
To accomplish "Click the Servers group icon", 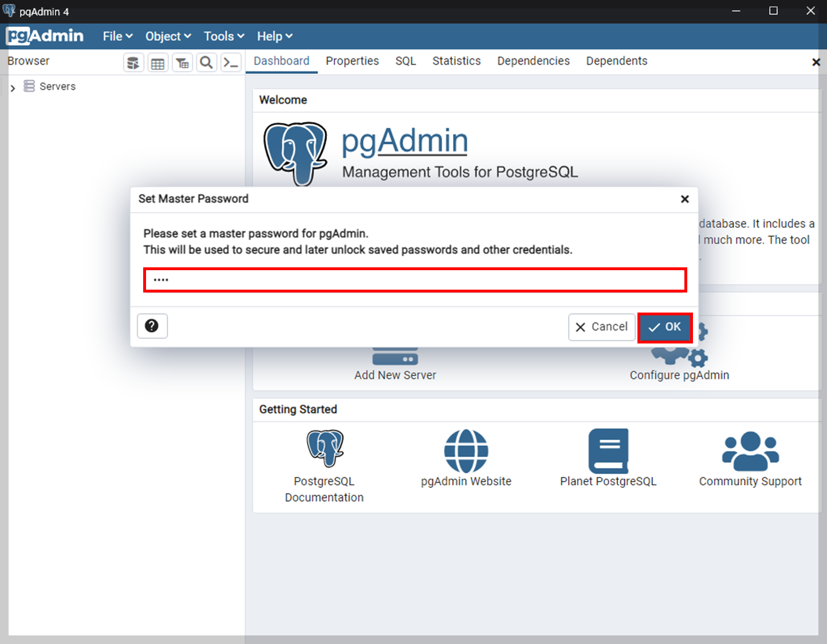I will point(29,86).
